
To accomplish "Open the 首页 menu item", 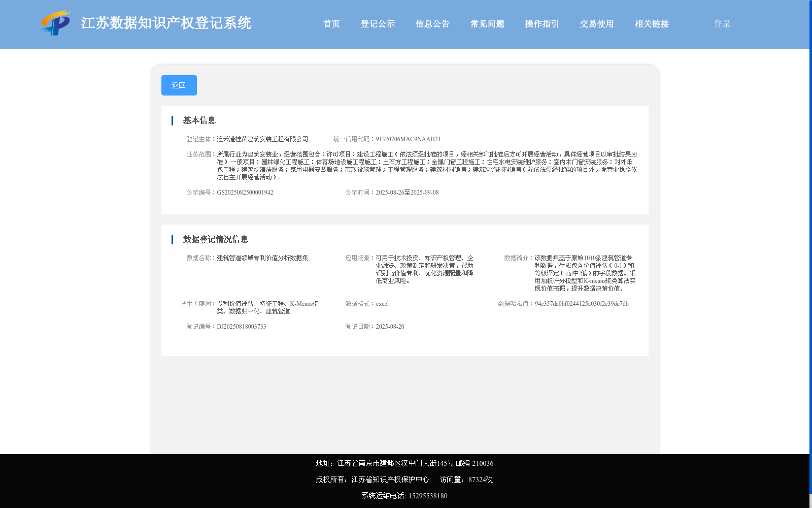I will point(331,24).
